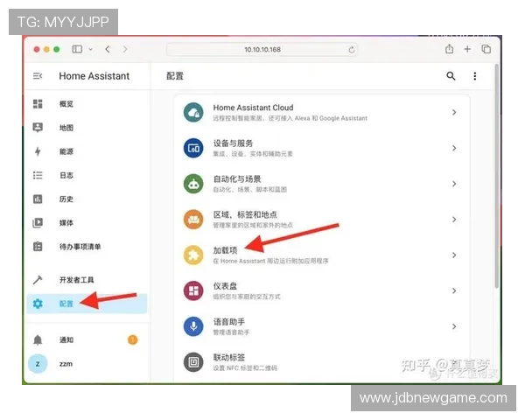Select 日志 in the sidebar
Viewport: 525px width, 420px height.
pyautogui.click(x=87, y=175)
